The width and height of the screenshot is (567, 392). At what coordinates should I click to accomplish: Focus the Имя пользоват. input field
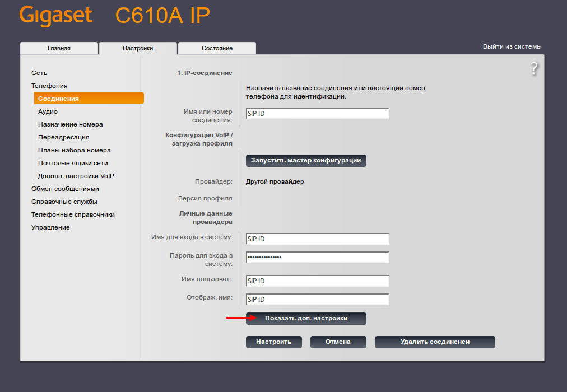click(318, 281)
